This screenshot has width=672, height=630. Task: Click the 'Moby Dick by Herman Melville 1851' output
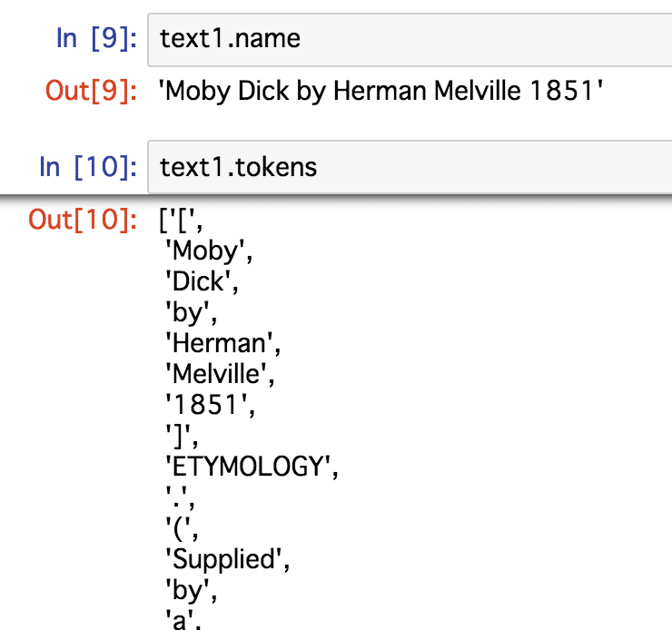pyautogui.click(x=380, y=91)
